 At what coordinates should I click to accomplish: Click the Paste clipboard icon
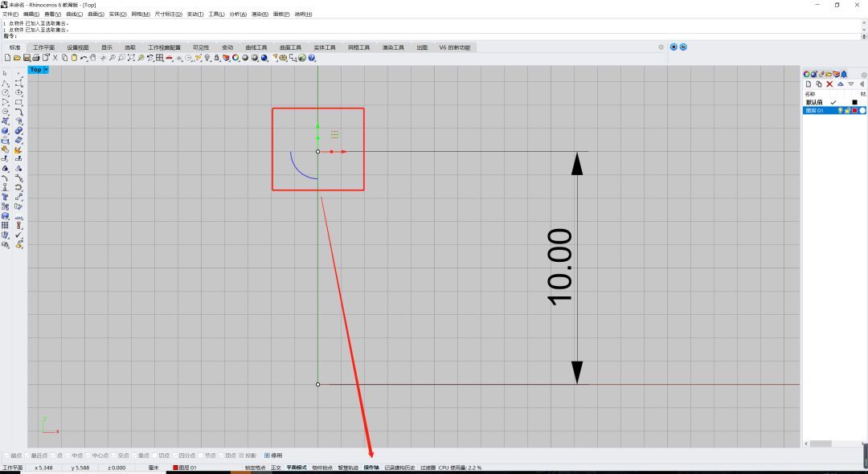point(74,58)
